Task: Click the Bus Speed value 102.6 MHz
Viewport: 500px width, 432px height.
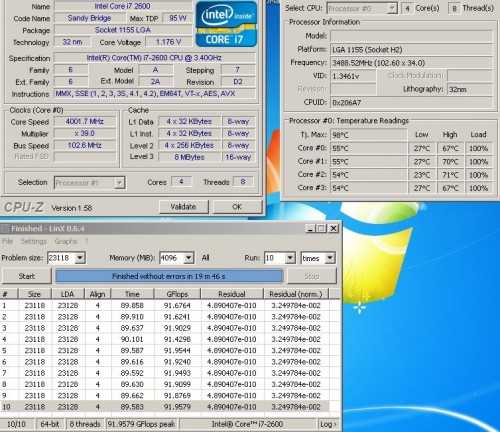Action: click(85, 145)
